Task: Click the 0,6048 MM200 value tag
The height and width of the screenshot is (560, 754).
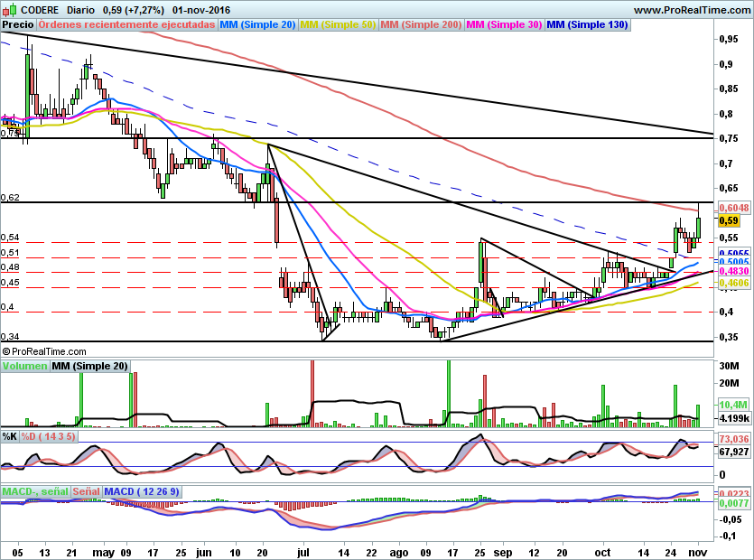Action: coord(734,208)
